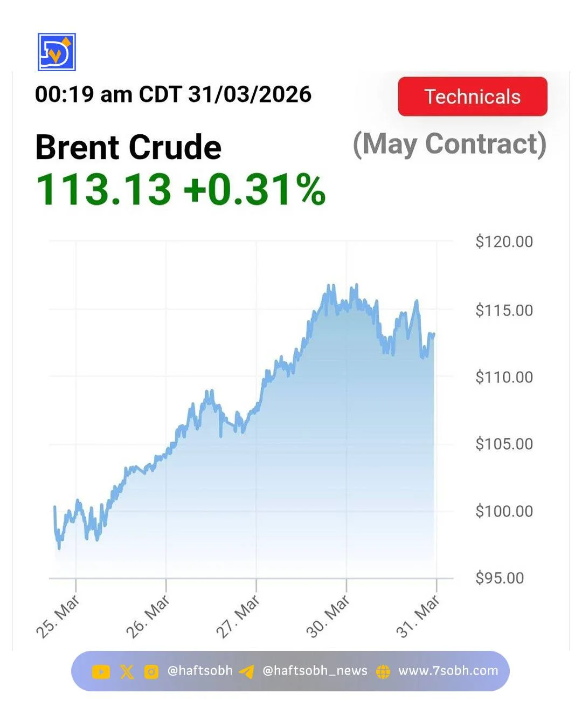This screenshot has height=728, width=582.
Task: Click the Instagram icon
Action: 151,671
